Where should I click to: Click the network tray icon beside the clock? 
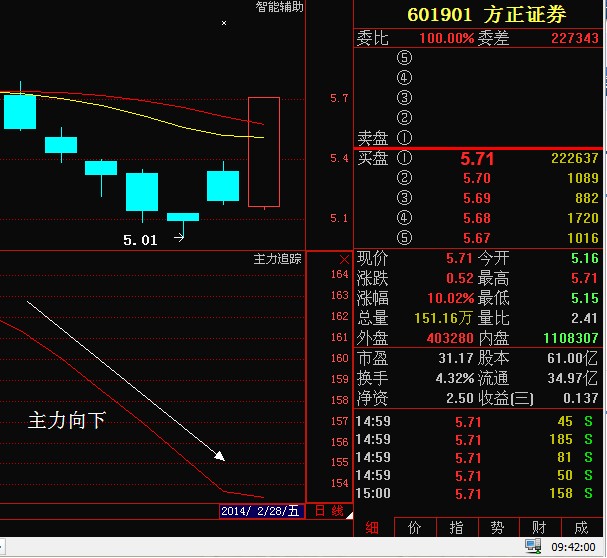533,546
